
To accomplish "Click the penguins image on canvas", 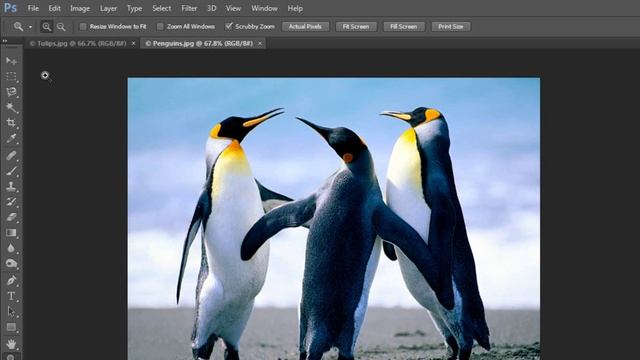I will [x=334, y=219].
